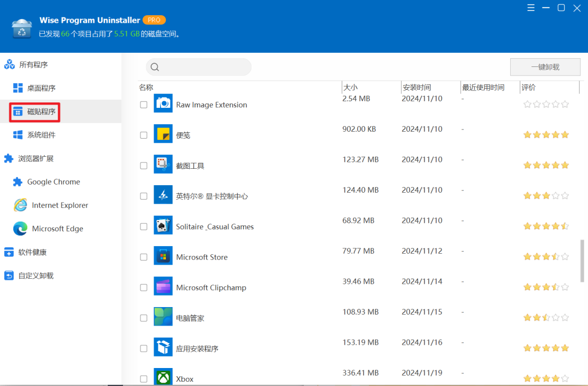Check the box for 英特尔 显卡控制中心
Image resolution: width=588 pixels, height=386 pixels.
click(144, 196)
